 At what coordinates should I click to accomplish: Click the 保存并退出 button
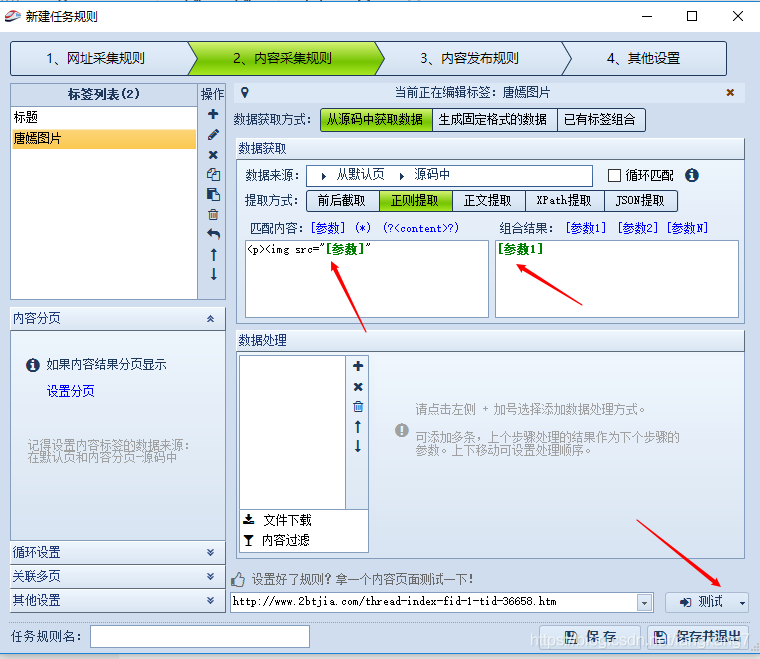coord(698,636)
